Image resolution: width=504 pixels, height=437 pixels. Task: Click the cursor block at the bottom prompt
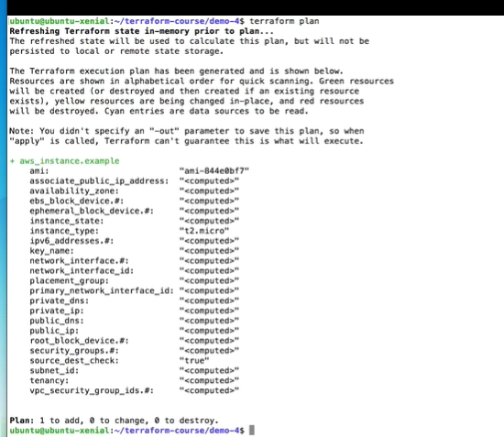point(252,430)
